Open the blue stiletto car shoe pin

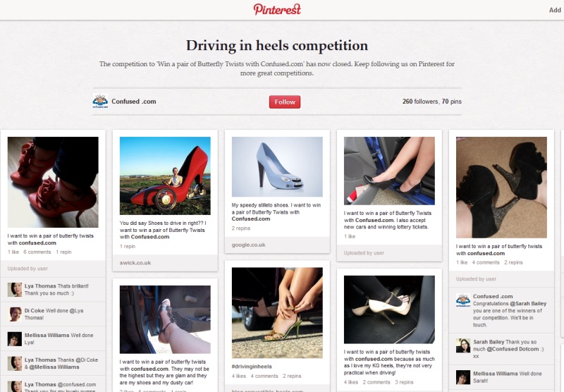pos(277,167)
